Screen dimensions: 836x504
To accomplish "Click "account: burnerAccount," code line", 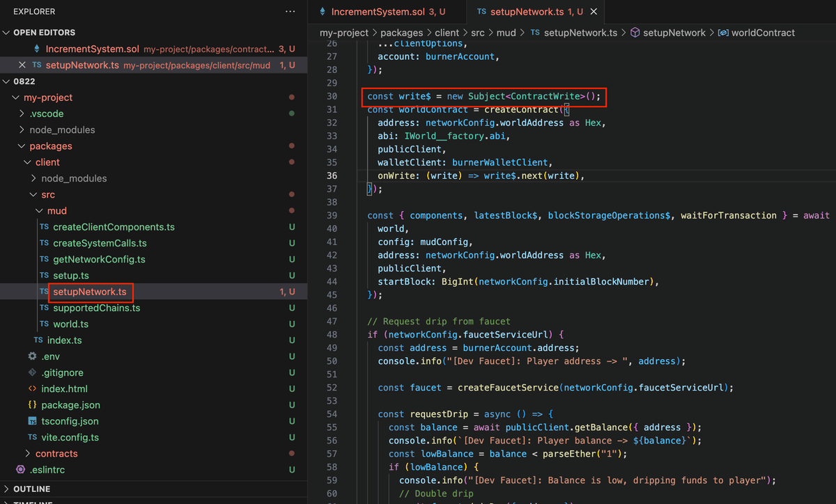I will [438, 56].
